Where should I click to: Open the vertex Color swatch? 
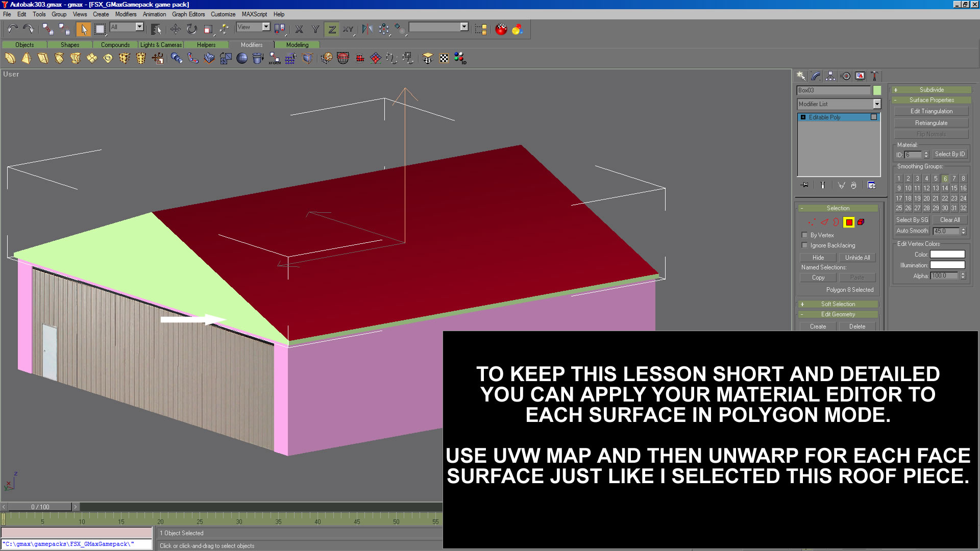point(947,255)
